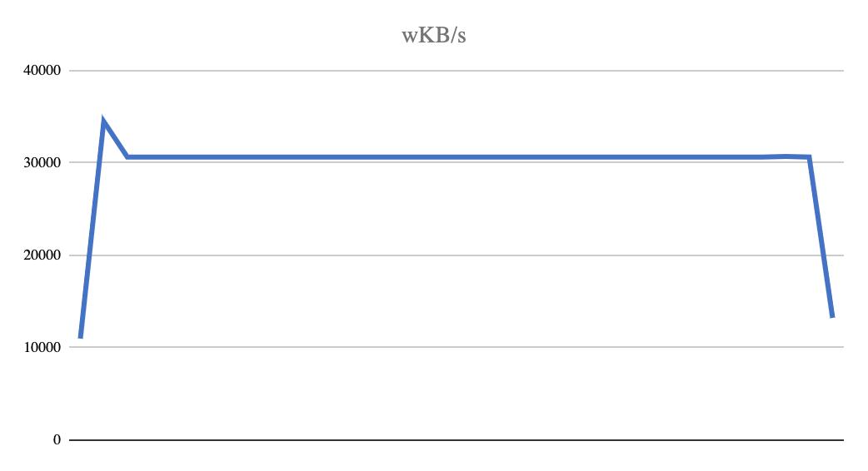Select the 40000 y-axis label
The height and width of the screenshot is (471, 868).
[42, 71]
